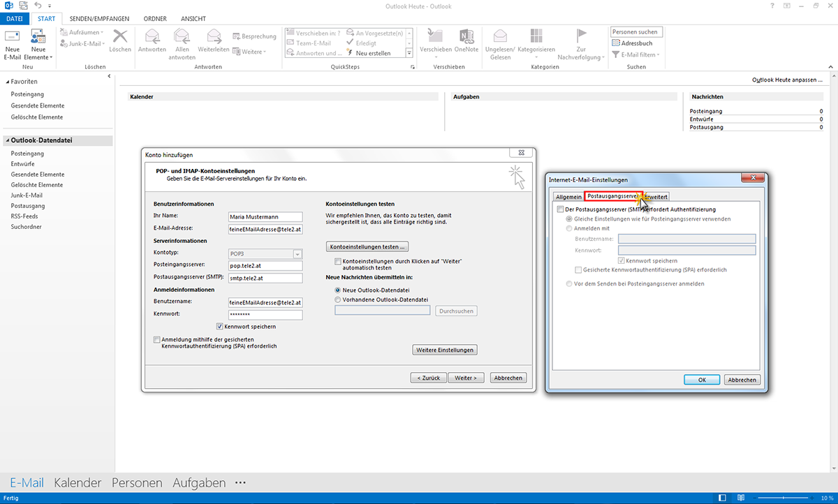Open the QuickSteps dialog launcher
Screen dimensions: 838x504
coord(413,67)
